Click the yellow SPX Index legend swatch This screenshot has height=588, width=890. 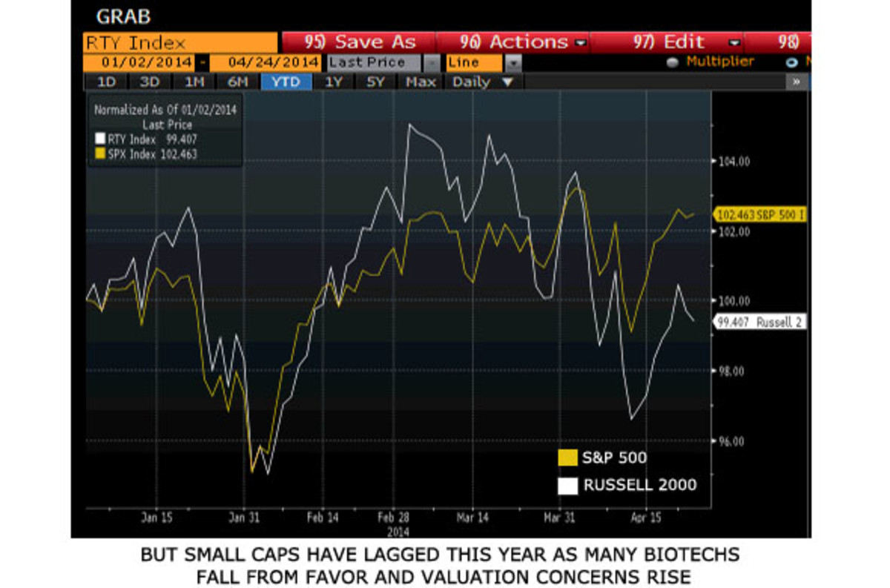click(99, 153)
